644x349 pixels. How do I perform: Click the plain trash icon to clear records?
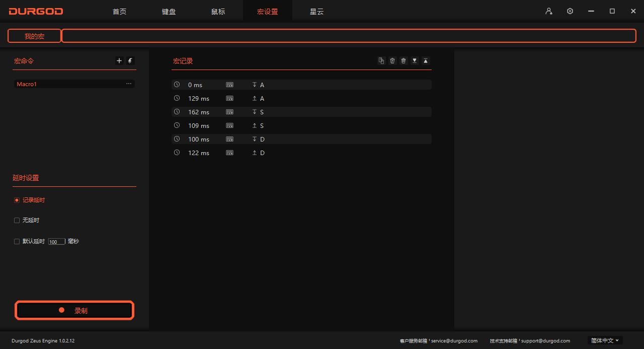point(404,61)
